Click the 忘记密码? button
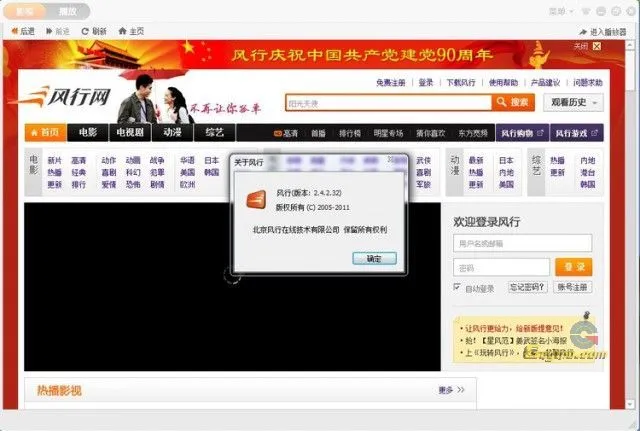Viewport: 640px width, 431px height. click(x=528, y=287)
